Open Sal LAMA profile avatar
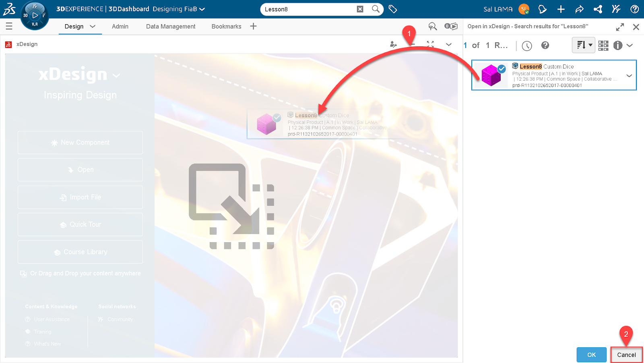Viewport: 644px width, 363px height. (524, 9)
